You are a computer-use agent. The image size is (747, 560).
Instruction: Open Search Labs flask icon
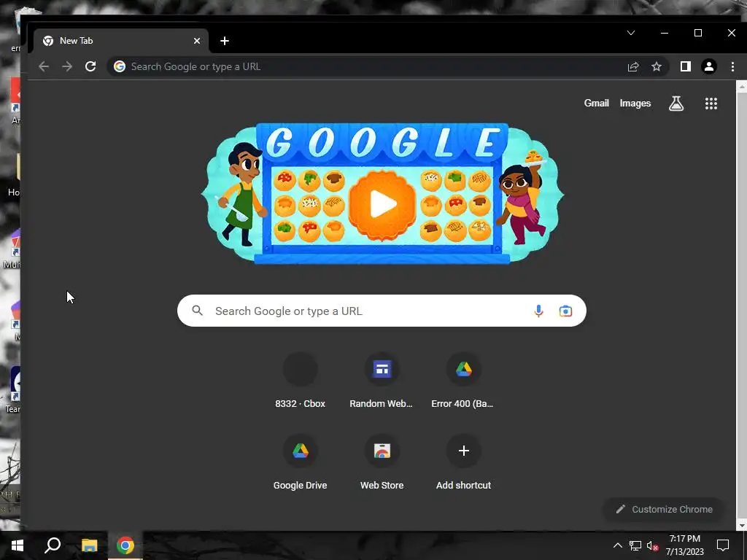[676, 104]
